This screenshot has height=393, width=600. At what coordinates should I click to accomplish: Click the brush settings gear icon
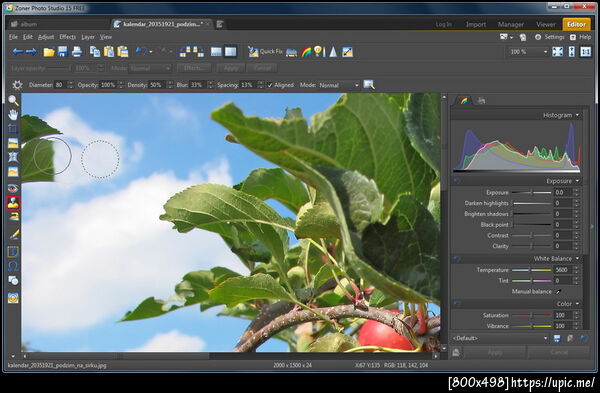(17, 85)
